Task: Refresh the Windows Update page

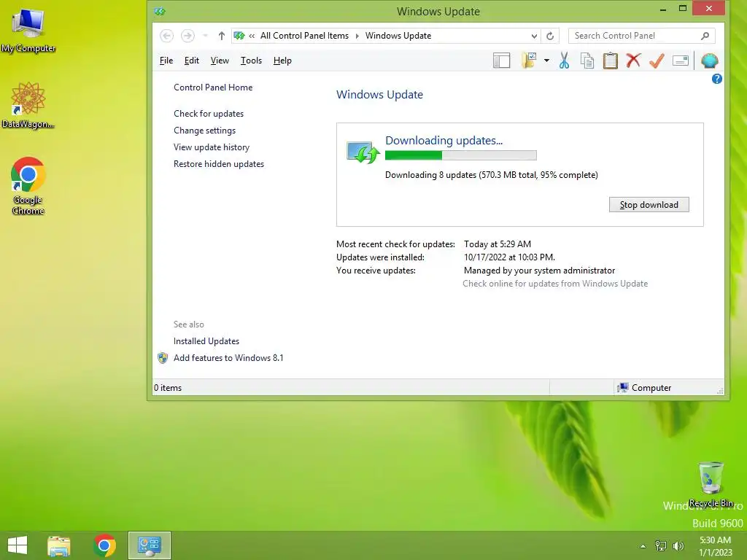Action: (x=550, y=36)
